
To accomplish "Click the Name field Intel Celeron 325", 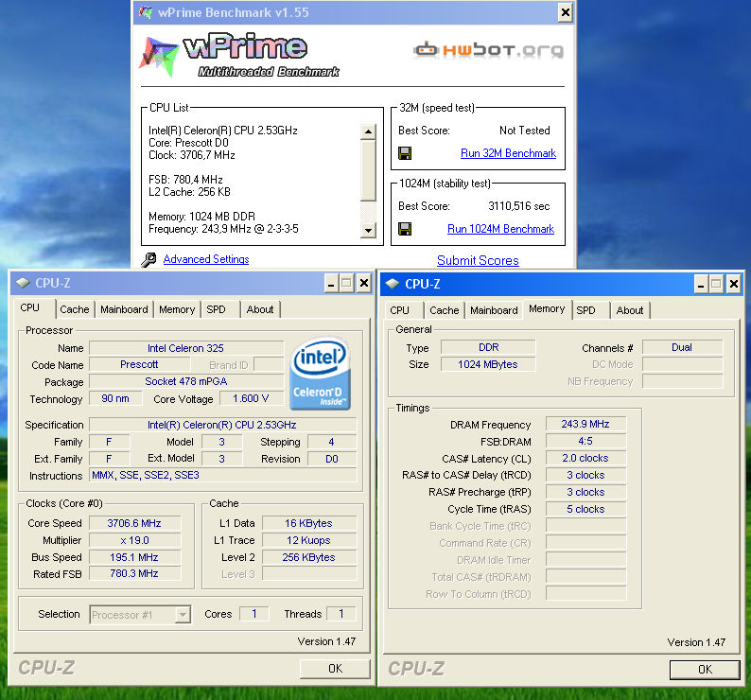I will tap(186, 348).
